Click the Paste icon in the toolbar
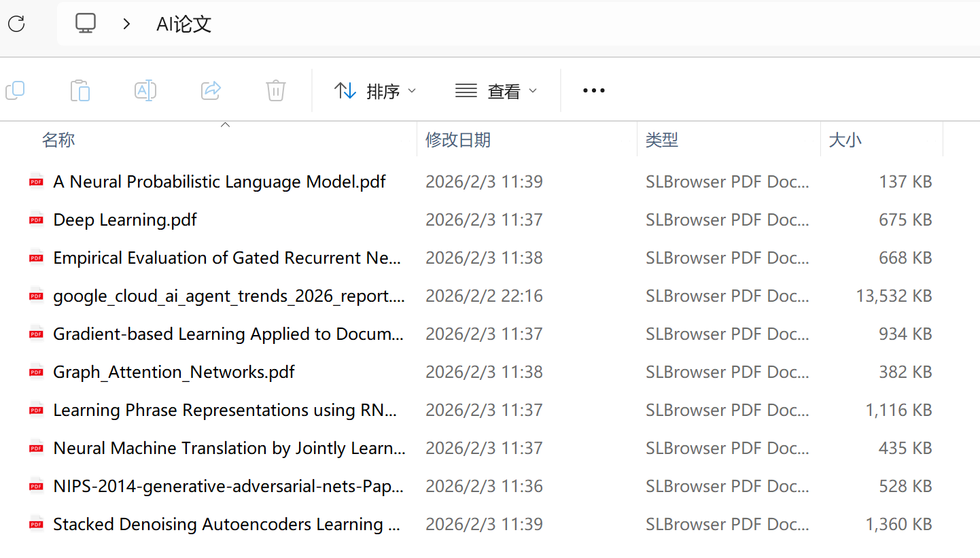This screenshot has width=980, height=558. click(80, 90)
